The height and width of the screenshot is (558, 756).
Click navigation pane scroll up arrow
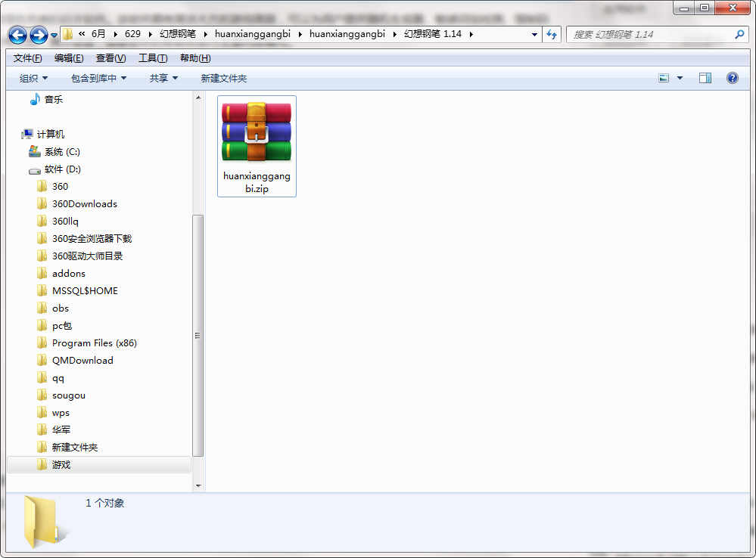coord(198,98)
